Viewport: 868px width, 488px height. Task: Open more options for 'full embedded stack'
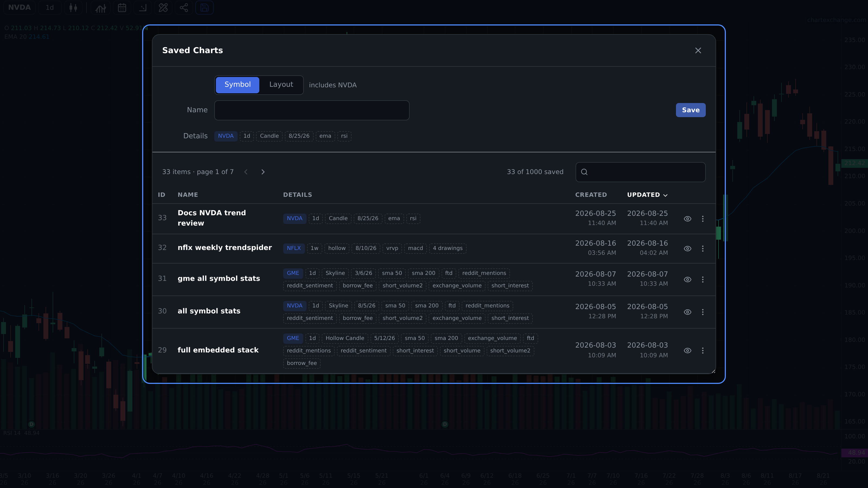click(703, 351)
